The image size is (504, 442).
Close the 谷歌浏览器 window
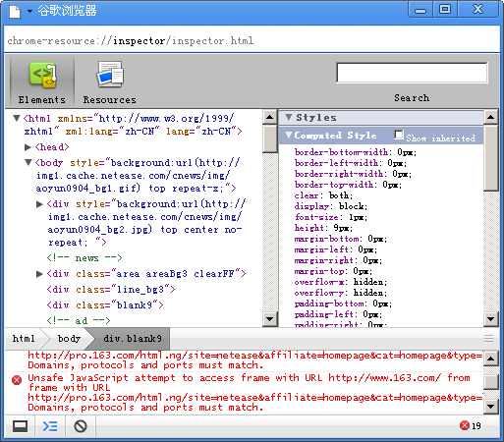coord(478,9)
